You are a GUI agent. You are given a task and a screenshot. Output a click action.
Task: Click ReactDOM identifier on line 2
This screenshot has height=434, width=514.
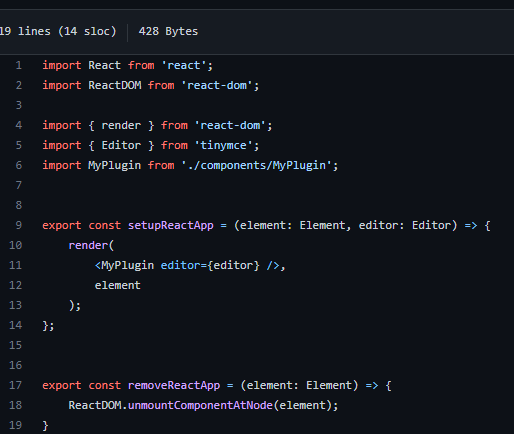115,85
